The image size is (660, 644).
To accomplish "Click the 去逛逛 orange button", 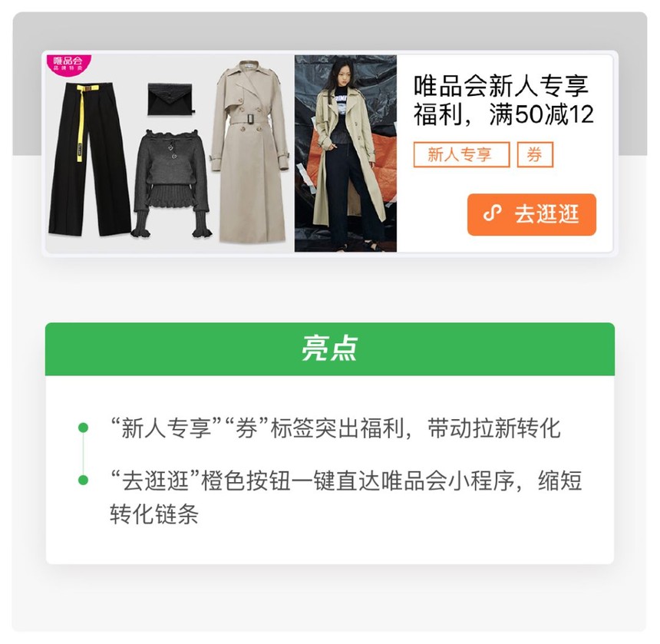I will (x=532, y=215).
